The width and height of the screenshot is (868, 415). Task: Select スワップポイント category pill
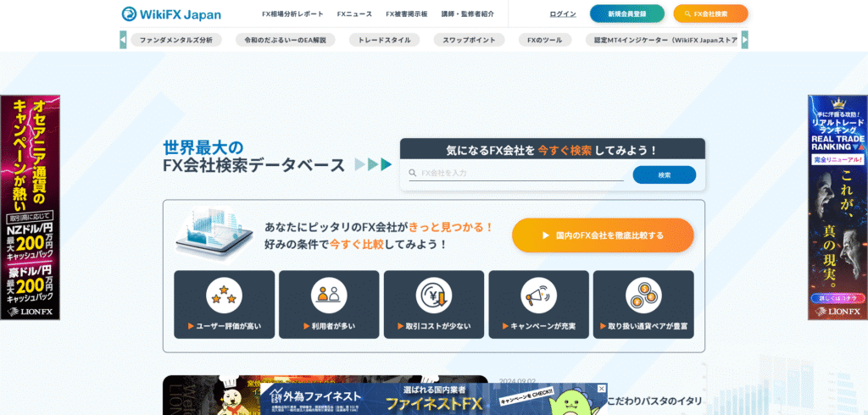pyautogui.click(x=469, y=40)
